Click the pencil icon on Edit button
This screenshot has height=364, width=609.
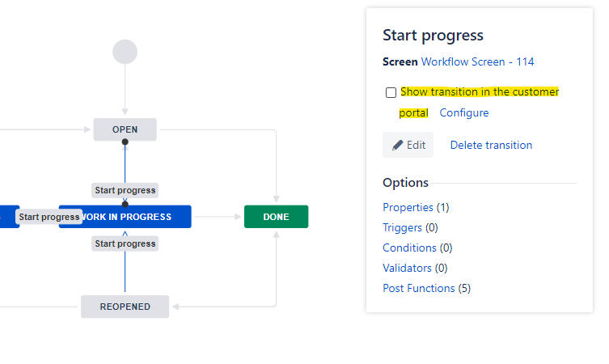point(397,146)
